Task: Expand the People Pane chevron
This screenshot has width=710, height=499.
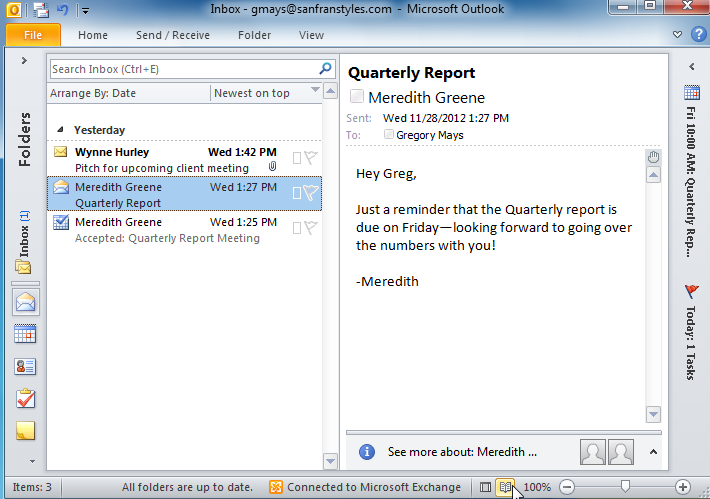Action: pyautogui.click(x=654, y=451)
